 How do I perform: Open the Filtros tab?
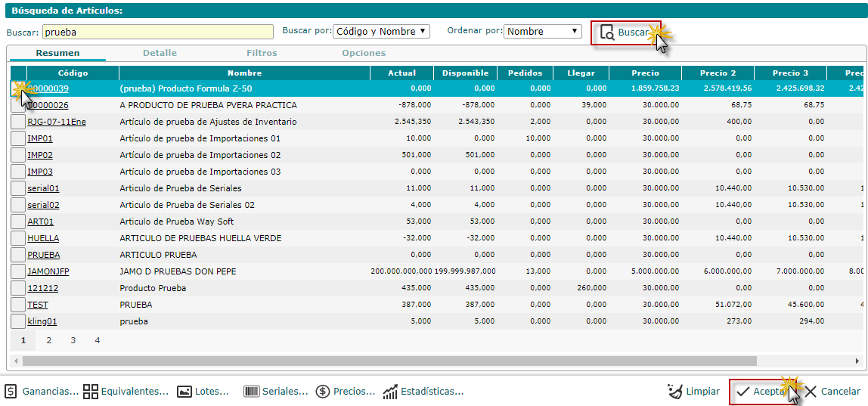coord(262,54)
